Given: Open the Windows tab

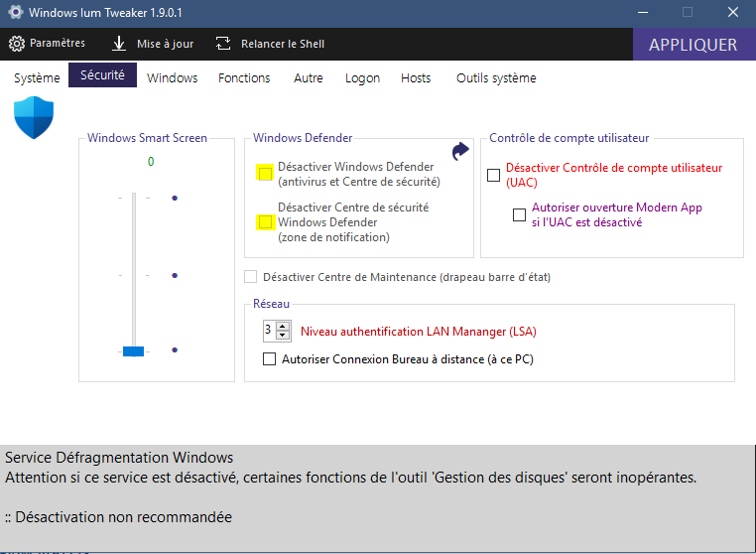Looking at the screenshot, I should pos(172,78).
